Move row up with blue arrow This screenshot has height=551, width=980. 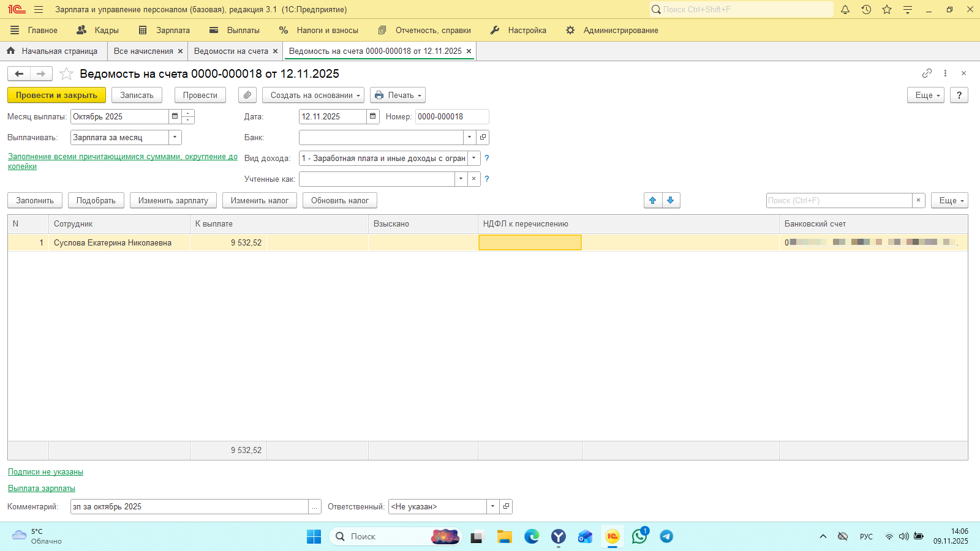click(x=652, y=200)
